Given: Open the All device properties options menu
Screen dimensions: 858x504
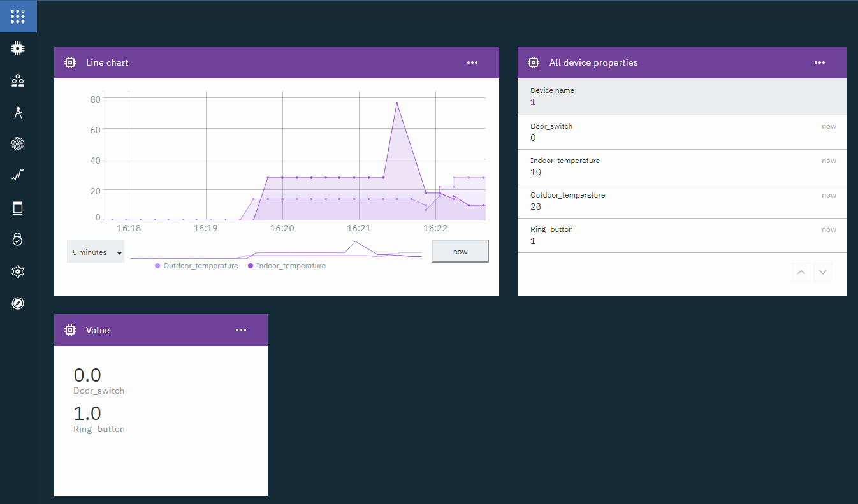Looking at the screenshot, I should click(820, 62).
